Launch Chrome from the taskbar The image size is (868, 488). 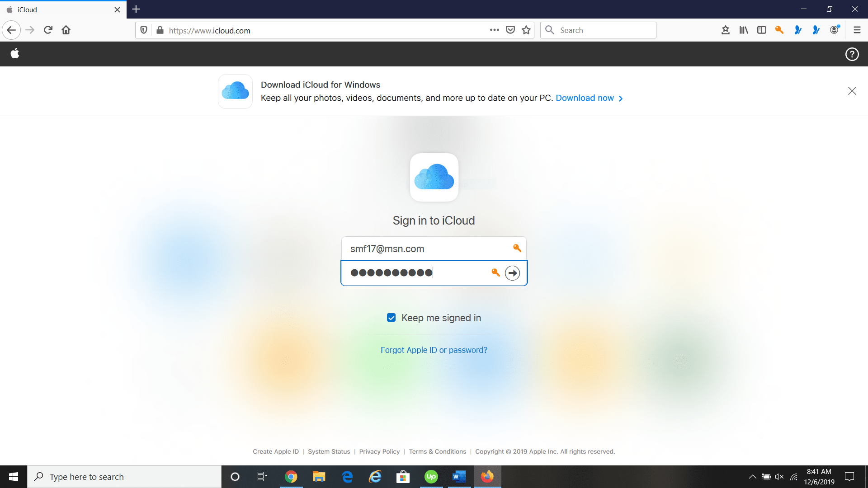tap(291, 477)
